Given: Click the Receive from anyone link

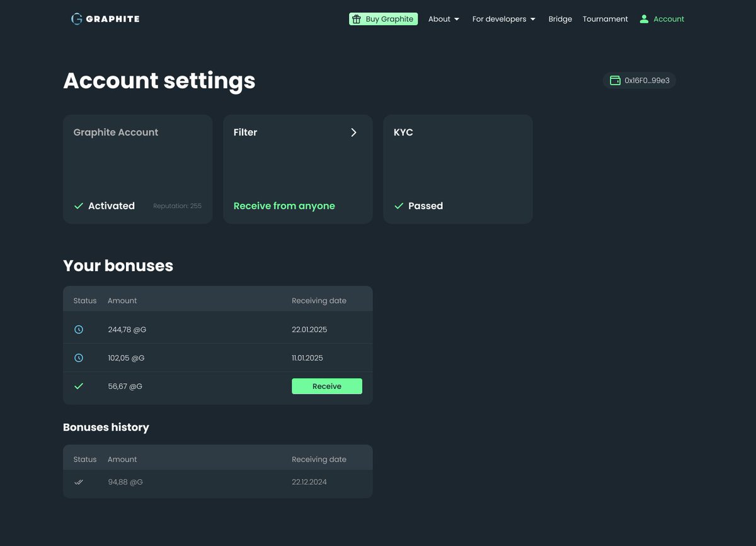Looking at the screenshot, I should 283,206.
